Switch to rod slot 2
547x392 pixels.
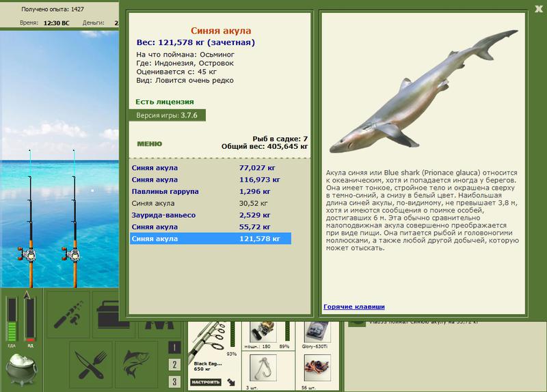(174, 365)
